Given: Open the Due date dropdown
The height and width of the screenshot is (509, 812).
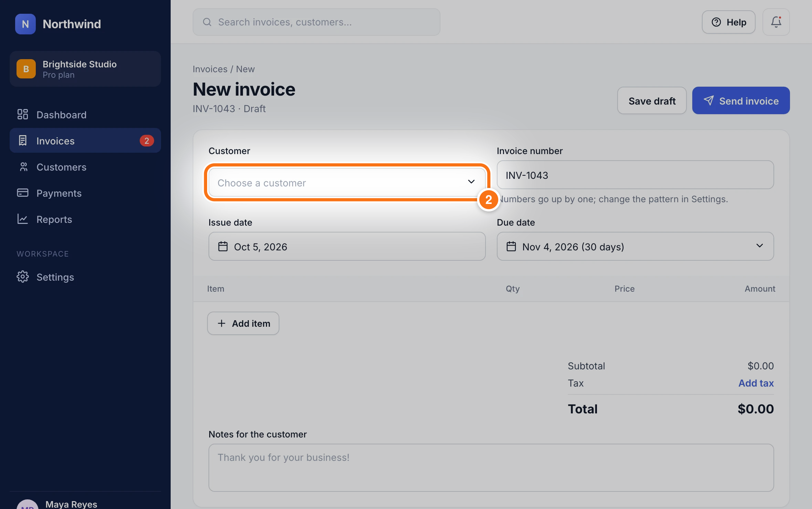Looking at the screenshot, I should pyautogui.click(x=635, y=246).
